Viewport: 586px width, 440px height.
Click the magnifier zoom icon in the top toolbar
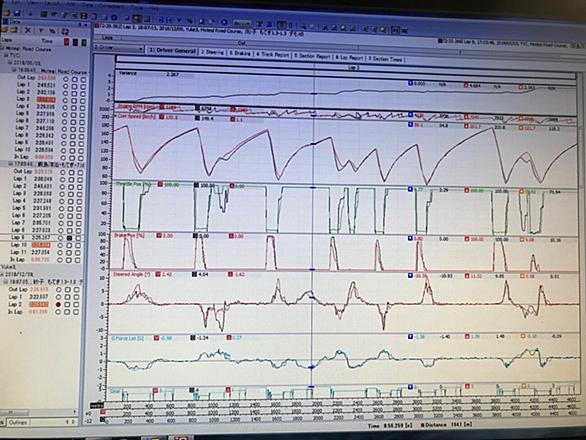[201, 21]
